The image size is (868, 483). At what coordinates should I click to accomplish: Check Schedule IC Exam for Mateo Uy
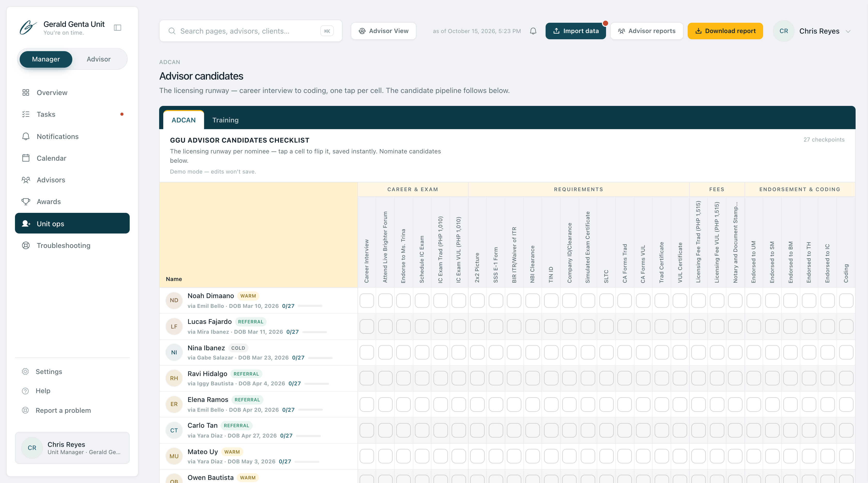pos(422,456)
